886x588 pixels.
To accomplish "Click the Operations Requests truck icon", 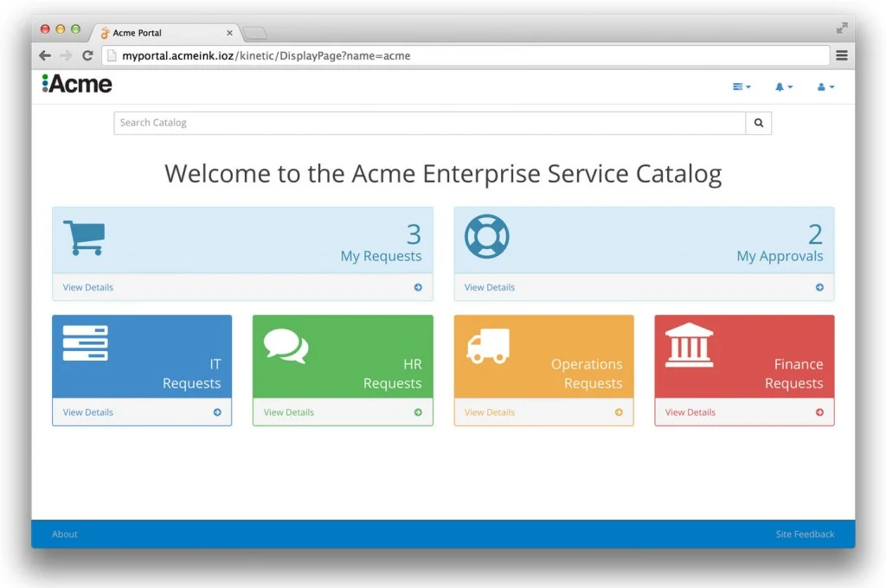I will pos(488,346).
